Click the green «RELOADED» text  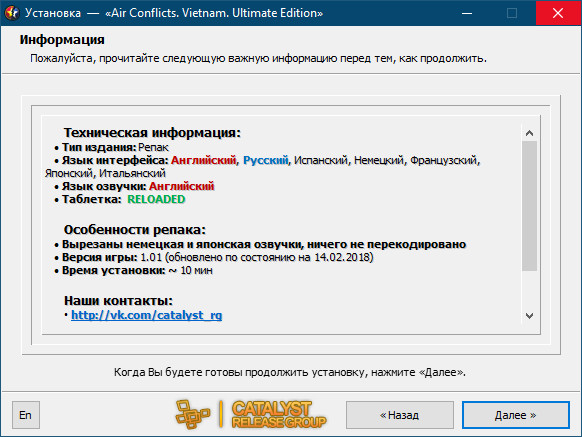click(x=156, y=199)
